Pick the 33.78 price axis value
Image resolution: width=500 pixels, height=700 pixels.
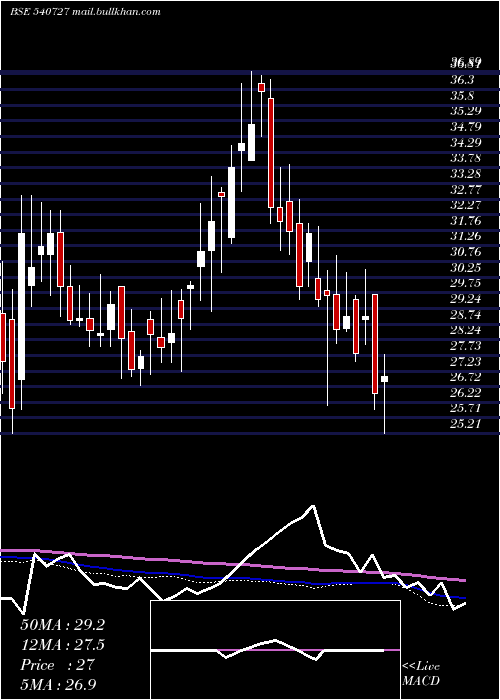pos(466,158)
